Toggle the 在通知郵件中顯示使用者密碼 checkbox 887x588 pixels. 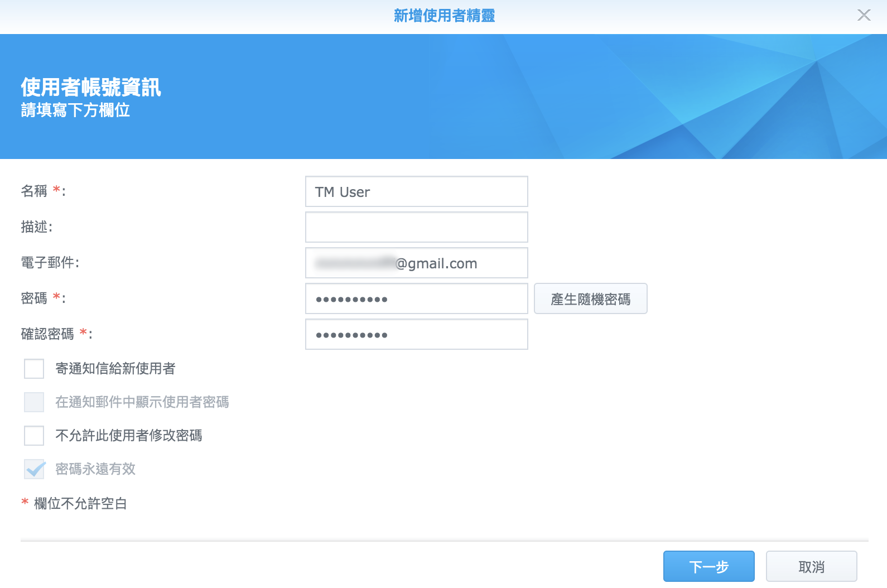tap(34, 402)
